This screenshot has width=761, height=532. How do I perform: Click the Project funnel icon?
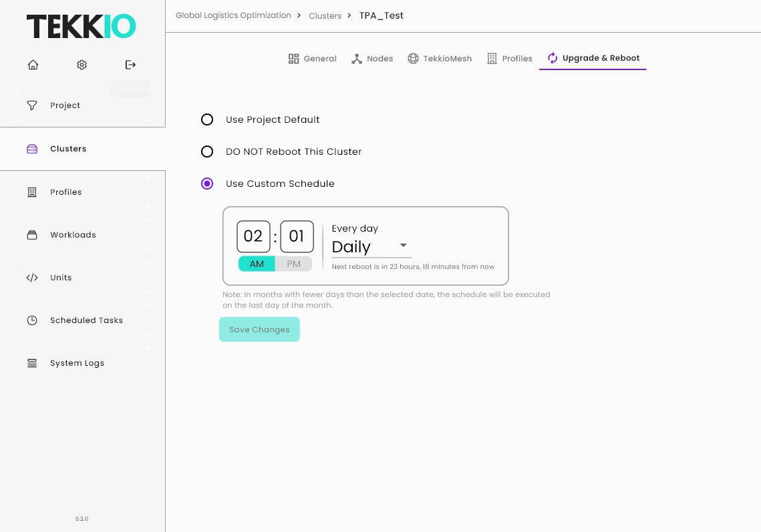32,105
